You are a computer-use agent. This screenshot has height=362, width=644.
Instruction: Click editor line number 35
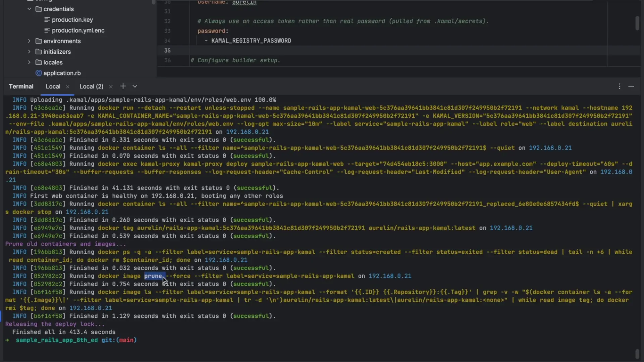(167, 51)
